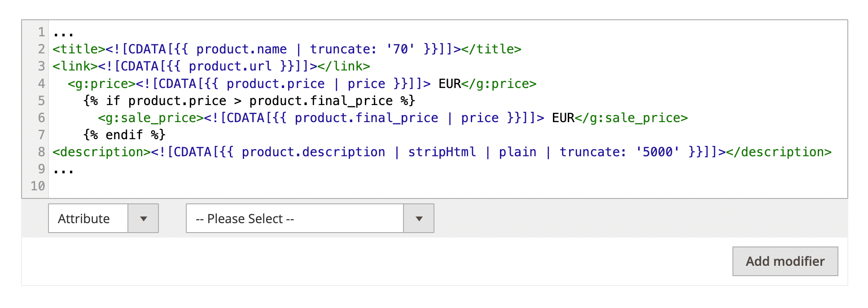Click the g:price code line
868x308 pixels.
coord(302,84)
